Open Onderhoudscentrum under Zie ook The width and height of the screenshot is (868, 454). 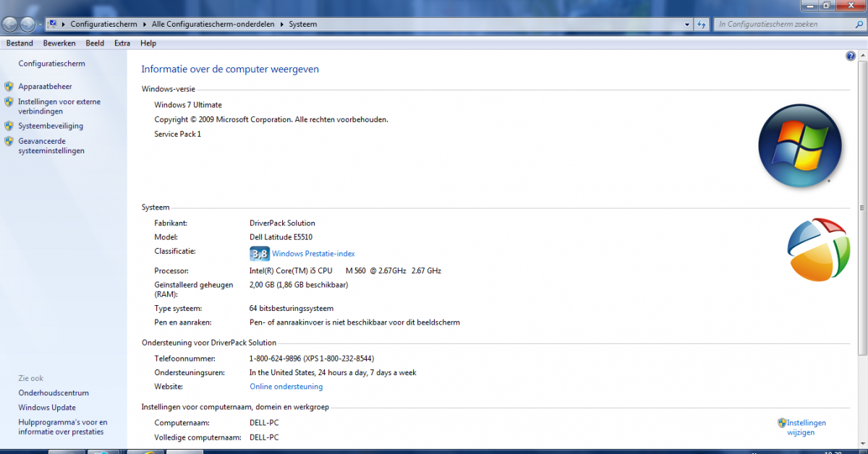[54, 393]
